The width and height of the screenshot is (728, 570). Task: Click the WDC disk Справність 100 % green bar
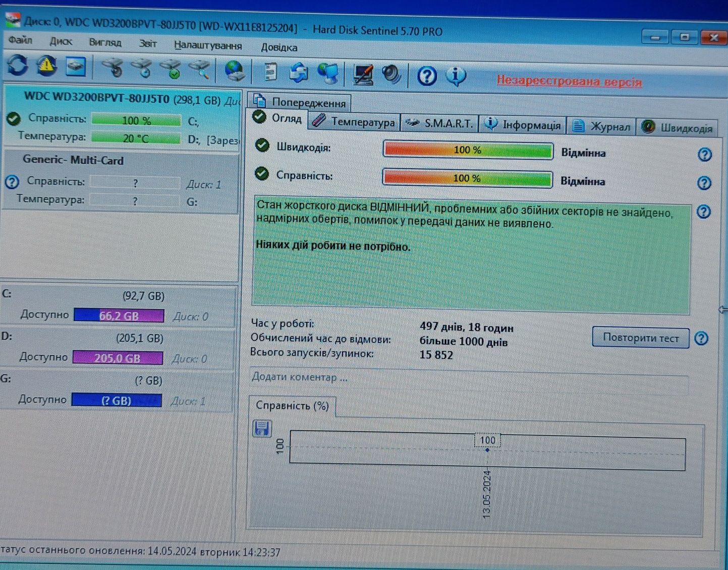tap(136, 120)
